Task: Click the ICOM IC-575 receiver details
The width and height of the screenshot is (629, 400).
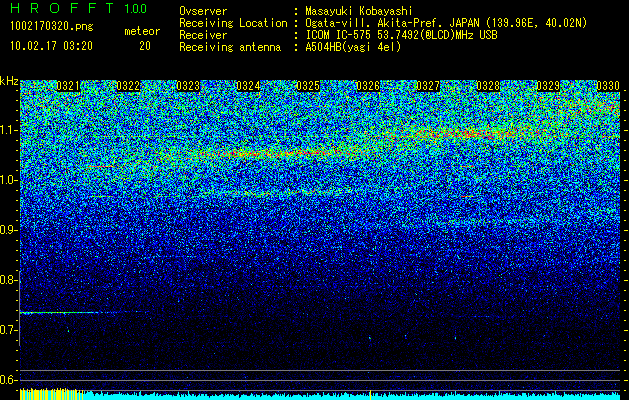Action: coord(402,35)
